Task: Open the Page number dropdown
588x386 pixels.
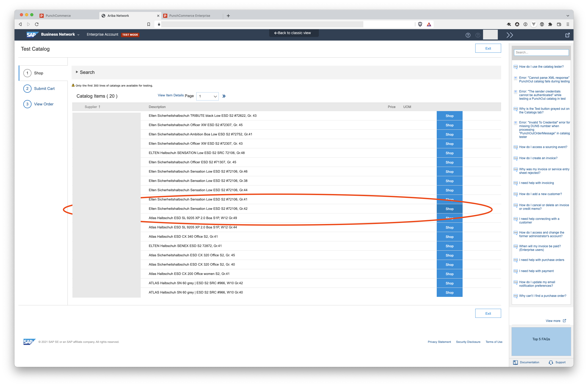Action: [x=207, y=96]
